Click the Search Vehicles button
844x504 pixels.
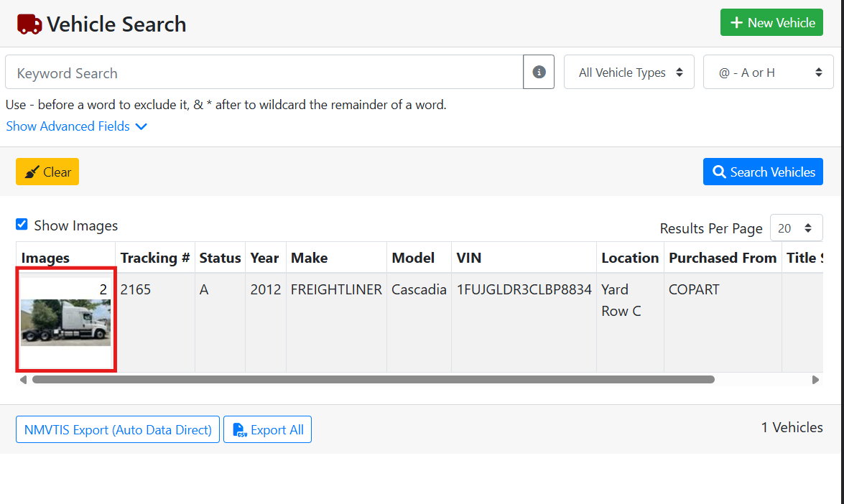763,172
